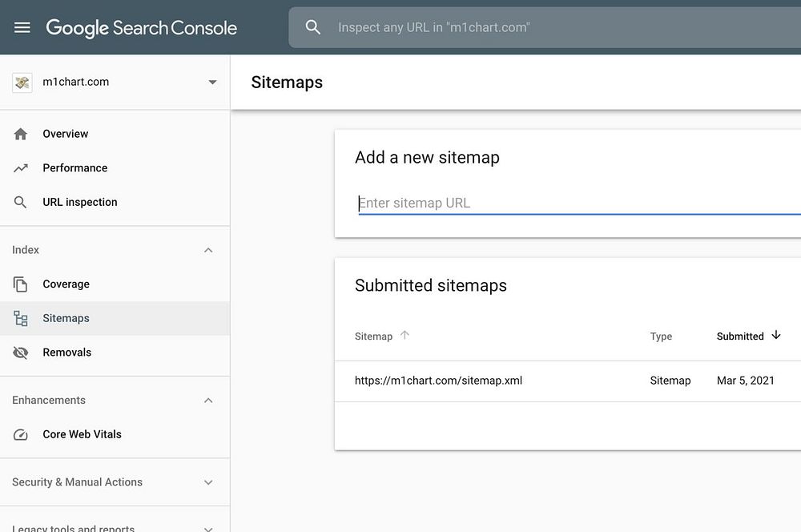This screenshot has width=801, height=532.
Task: Click the Performance trend icon
Action: 21,168
